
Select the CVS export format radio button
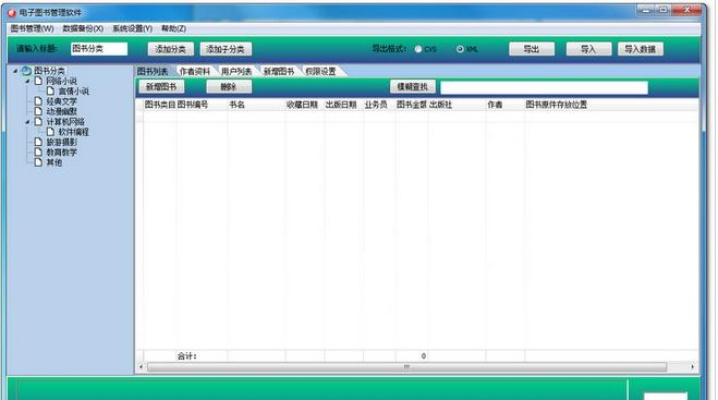[418, 49]
